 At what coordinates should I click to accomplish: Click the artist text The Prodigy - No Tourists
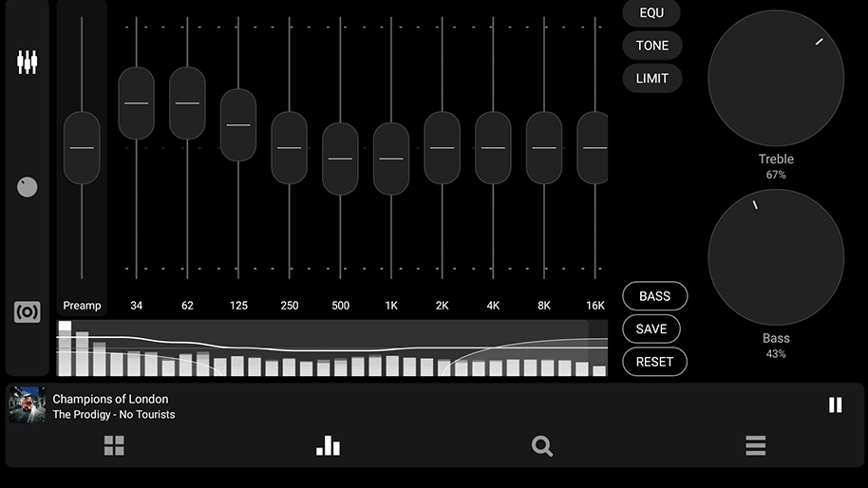pyautogui.click(x=113, y=414)
